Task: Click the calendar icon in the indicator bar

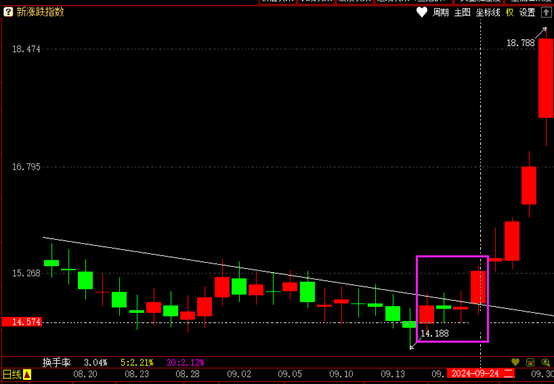Action: pos(530,362)
